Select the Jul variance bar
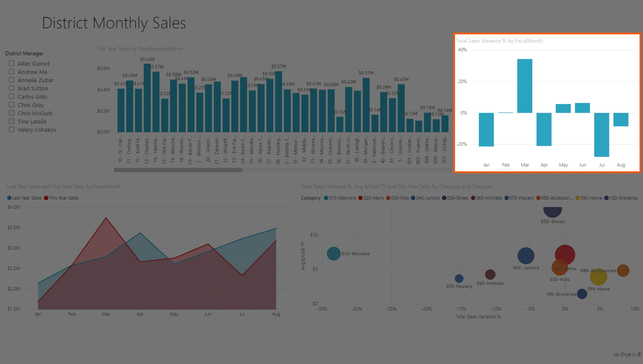 602,135
